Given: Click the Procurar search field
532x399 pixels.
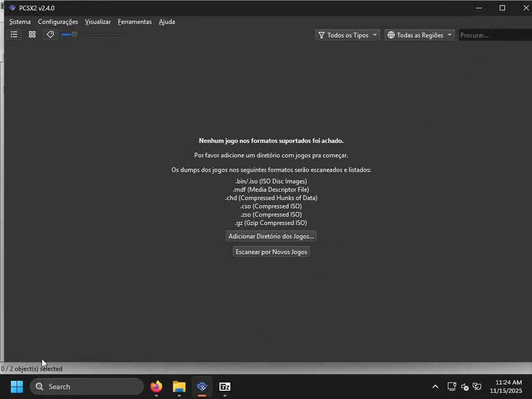Looking at the screenshot, I should click(495, 35).
